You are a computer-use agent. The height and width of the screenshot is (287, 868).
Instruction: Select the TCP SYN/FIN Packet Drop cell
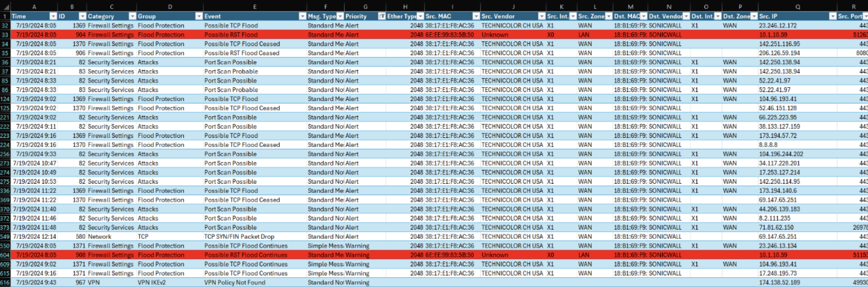coord(239,237)
